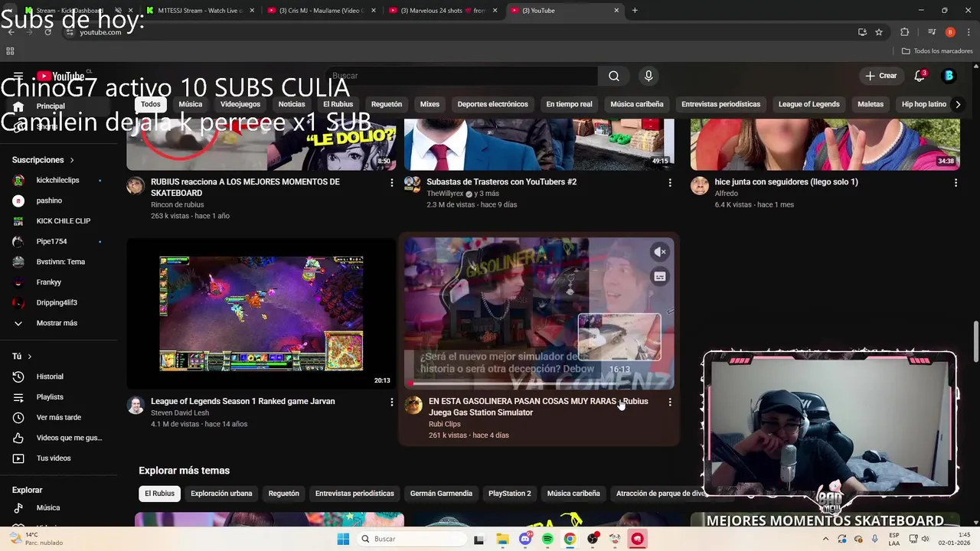980x551 pixels.
Task: Open options menu for RUBIUS reacciona video
Action: point(392,182)
